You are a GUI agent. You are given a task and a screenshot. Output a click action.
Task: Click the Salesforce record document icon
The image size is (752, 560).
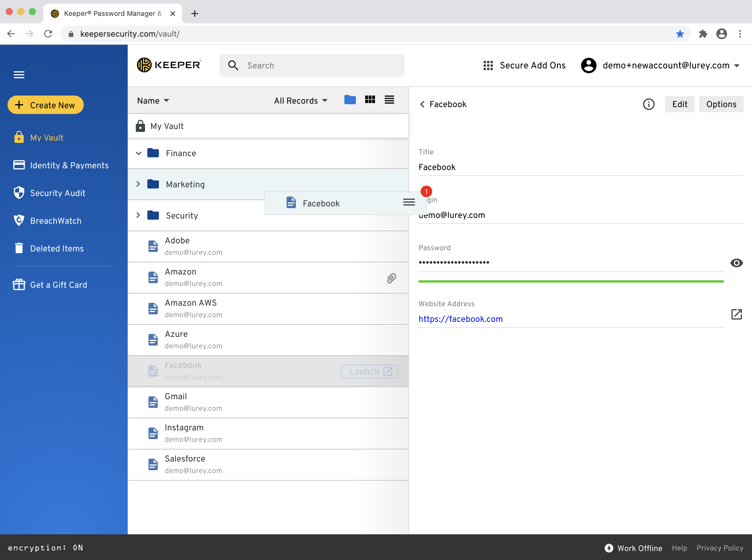pyautogui.click(x=153, y=465)
